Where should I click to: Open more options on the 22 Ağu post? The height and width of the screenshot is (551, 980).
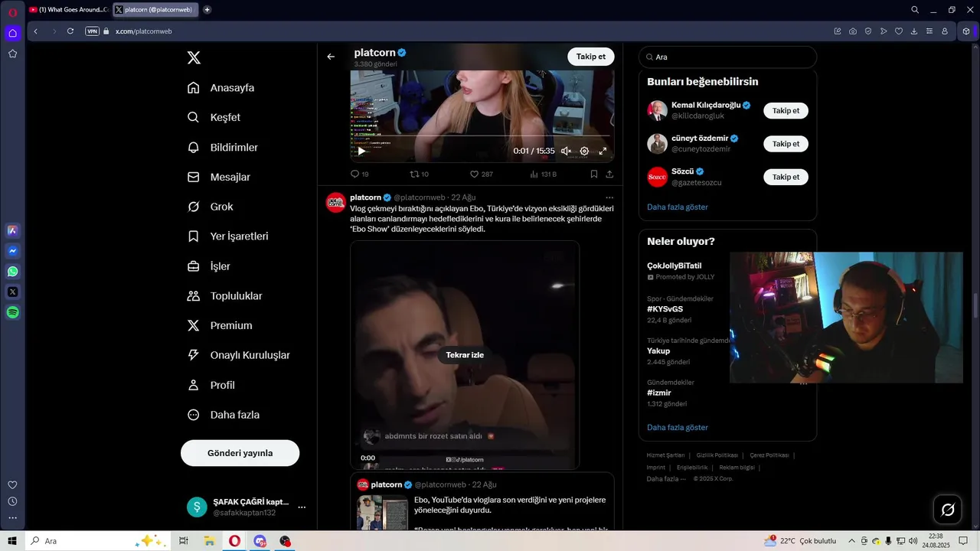click(x=609, y=197)
